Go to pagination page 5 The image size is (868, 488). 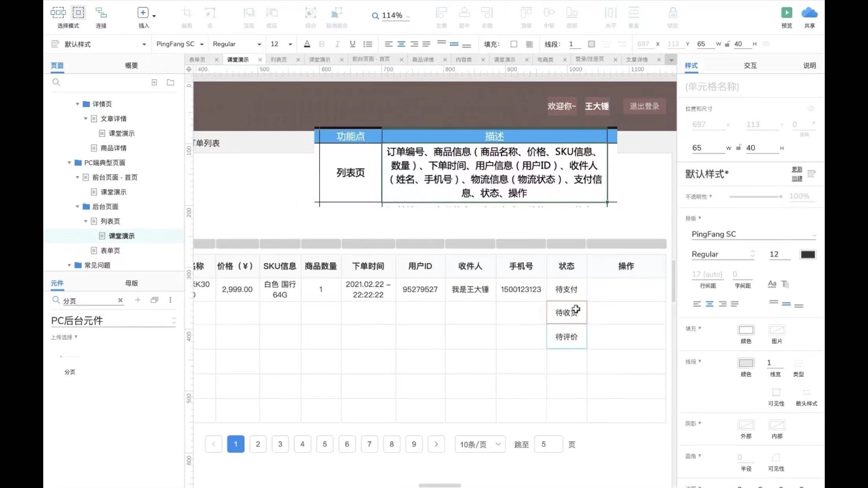coord(325,444)
